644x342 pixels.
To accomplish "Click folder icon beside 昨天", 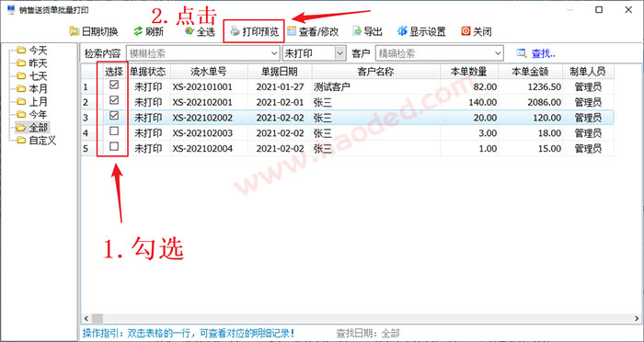I will (x=21, y=63).
